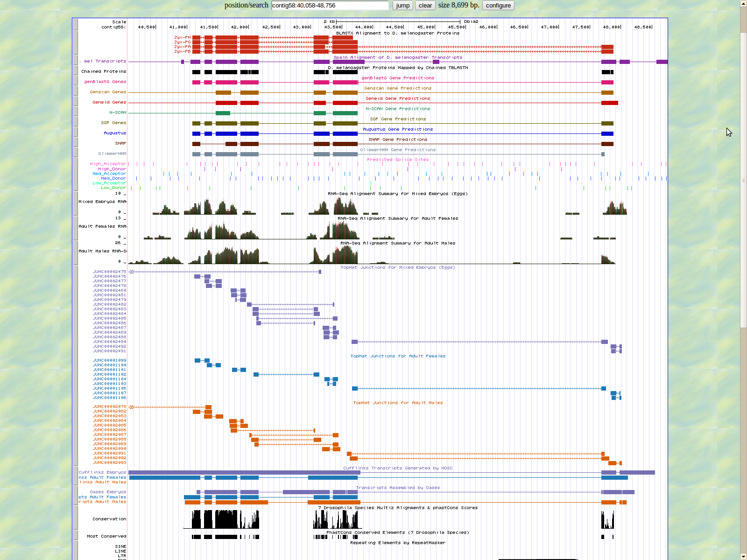Select the Zyx-PA BLASTX alignment label
Viewport: 747px width, 560px height.
[182, 47]
